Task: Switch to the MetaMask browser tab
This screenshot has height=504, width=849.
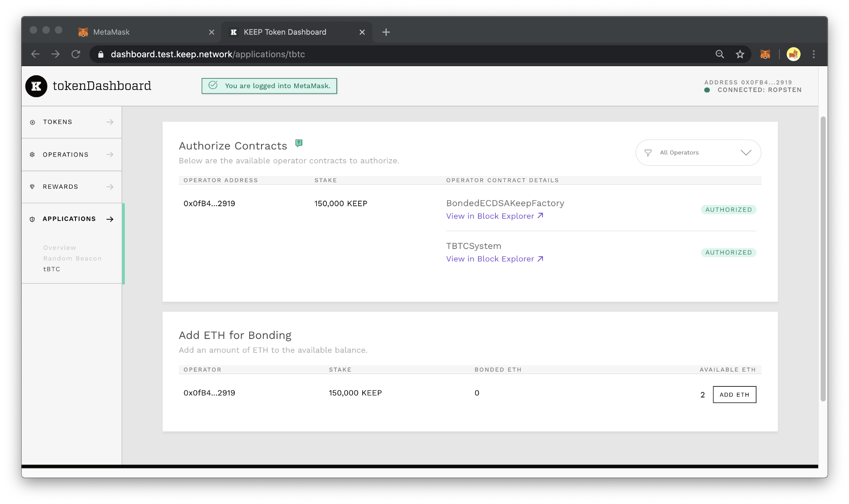Action: coord(146,32)
